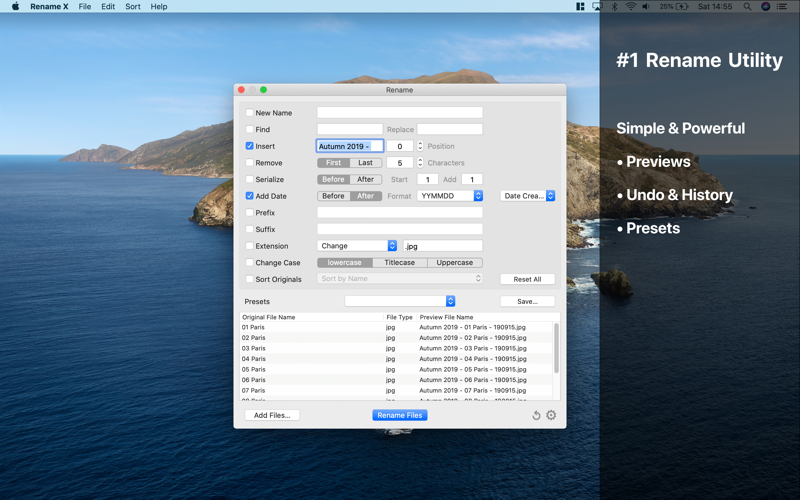
Task: Select Uppercase in Change Case
Action: coord(455,262)
